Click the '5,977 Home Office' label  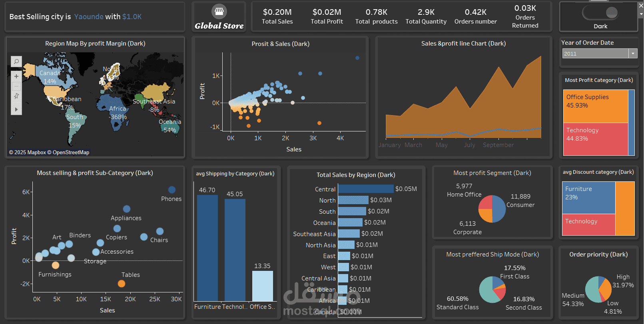[x=464, y=190]
